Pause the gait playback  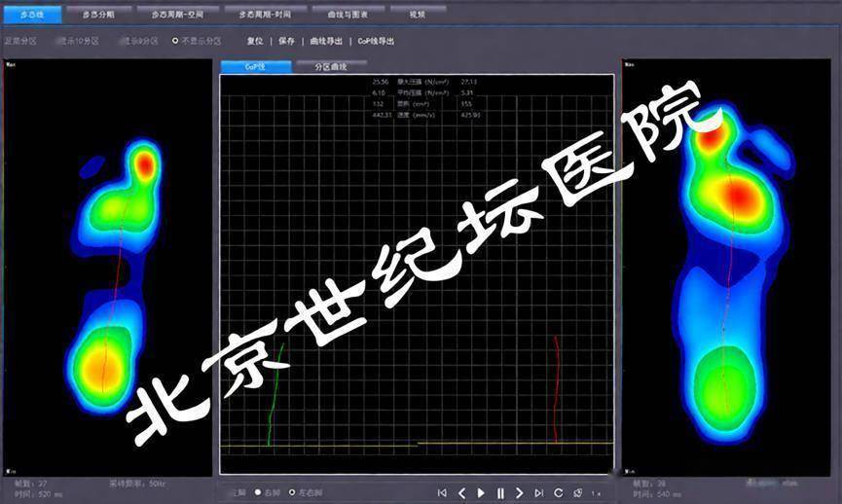point(500,492)
